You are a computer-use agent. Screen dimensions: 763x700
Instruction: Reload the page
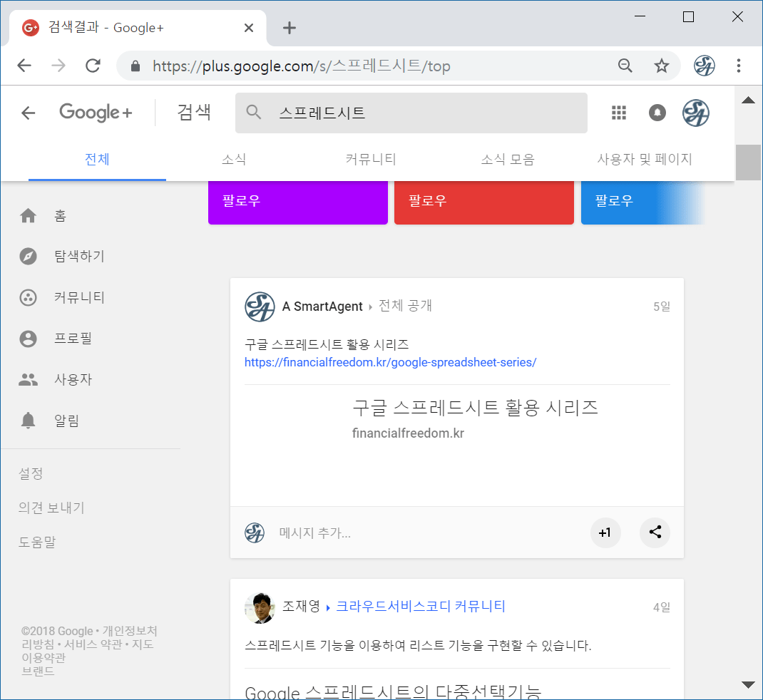tap(93, 66)
